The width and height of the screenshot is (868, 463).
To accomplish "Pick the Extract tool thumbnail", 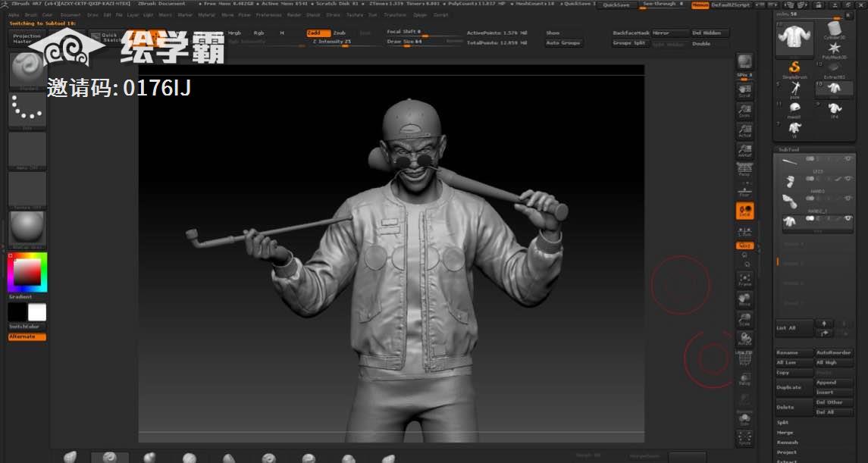I will (834, 69).
